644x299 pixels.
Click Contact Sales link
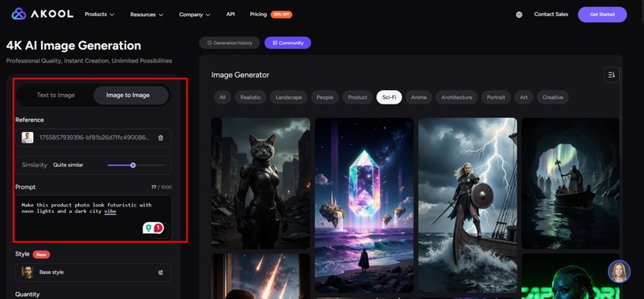[x=551, y=14]
